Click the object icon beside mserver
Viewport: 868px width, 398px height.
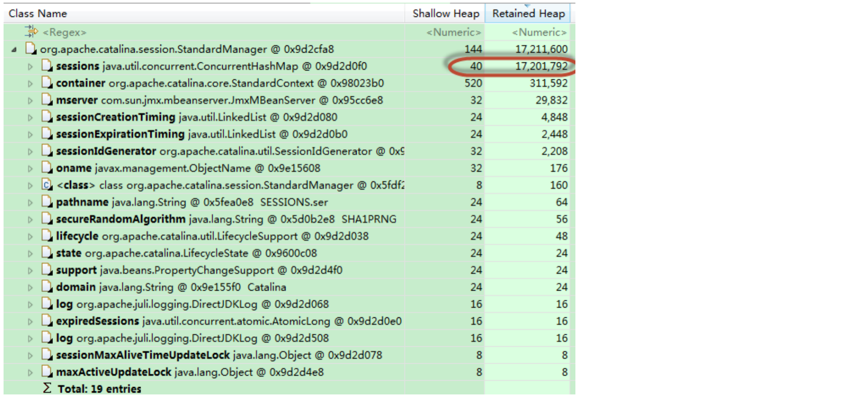click(x=47, y=99)
